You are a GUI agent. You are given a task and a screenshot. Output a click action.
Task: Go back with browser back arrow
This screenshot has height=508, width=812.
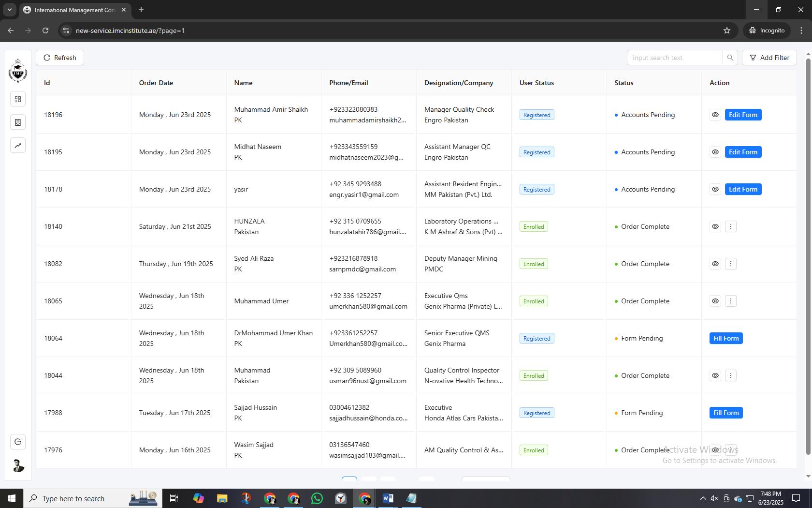(11, 30)
